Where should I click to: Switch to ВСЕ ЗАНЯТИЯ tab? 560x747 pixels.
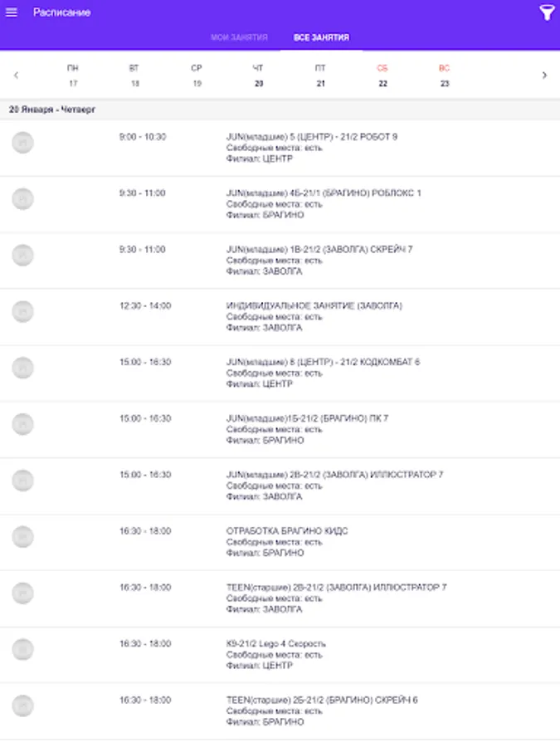tap(321, 38)
